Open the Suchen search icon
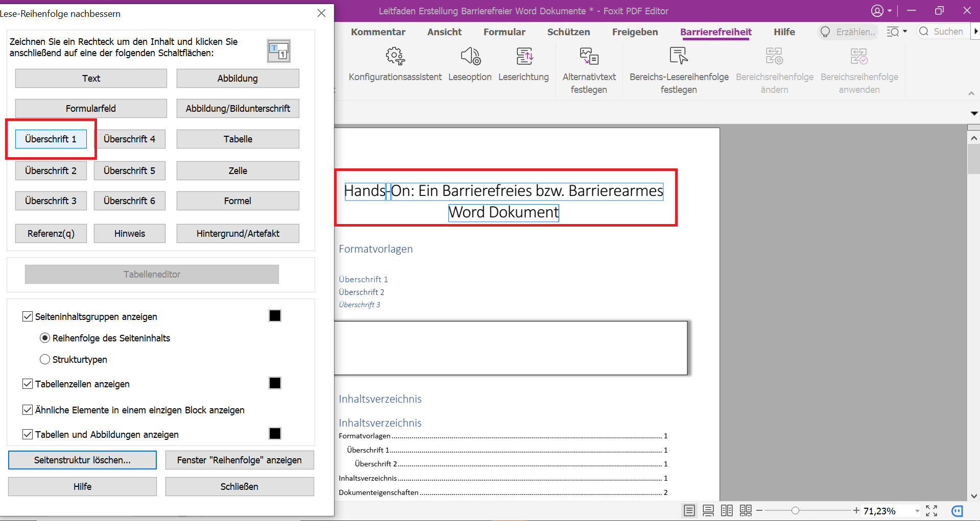980x521 pixels. tap(924, 31)
